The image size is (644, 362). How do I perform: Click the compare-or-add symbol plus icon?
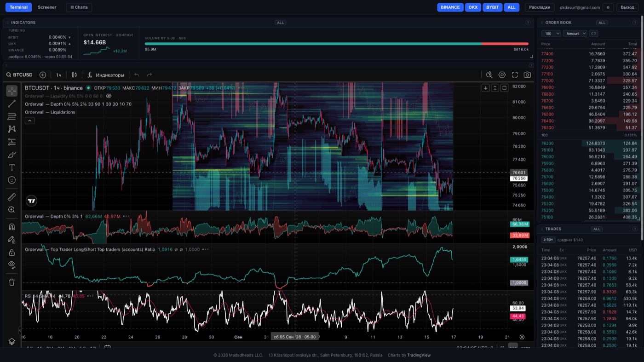click(43, 75)
